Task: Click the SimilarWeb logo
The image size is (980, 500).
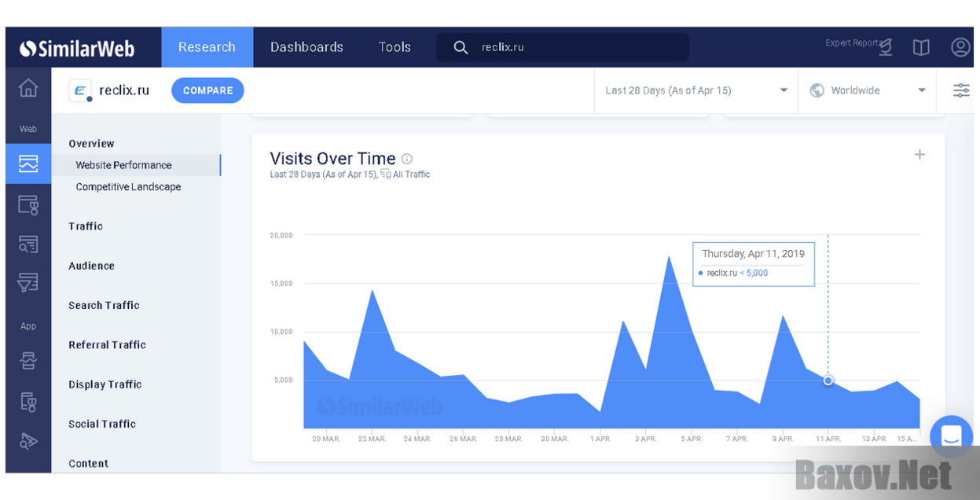Action: [77, 49]
